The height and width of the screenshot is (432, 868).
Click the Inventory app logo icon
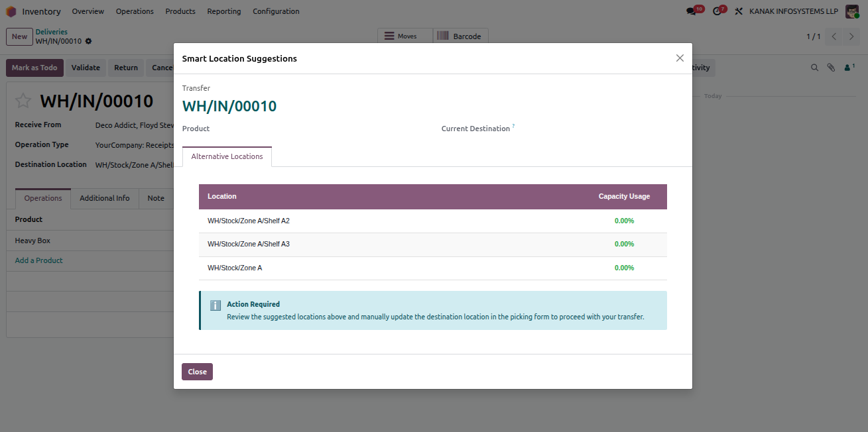coord(11,11)
